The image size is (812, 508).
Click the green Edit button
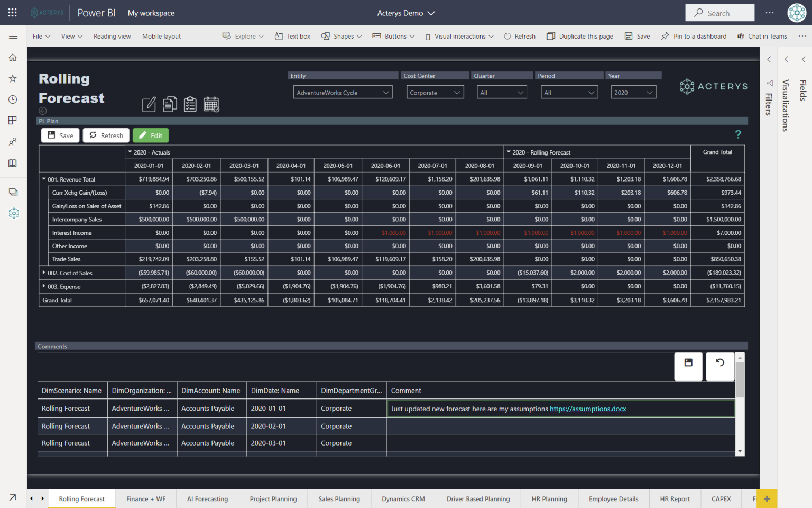pyautogui.click(x=151, y=135)
